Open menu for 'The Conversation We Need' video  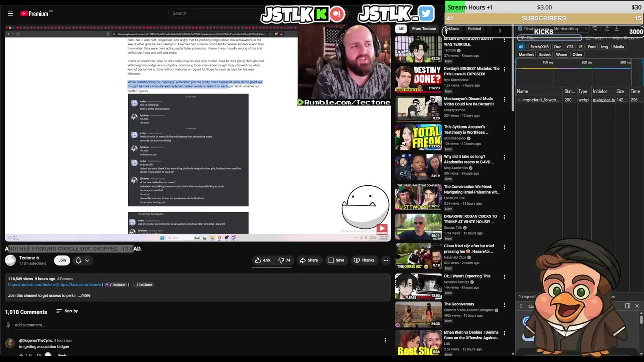click(504, 187)
